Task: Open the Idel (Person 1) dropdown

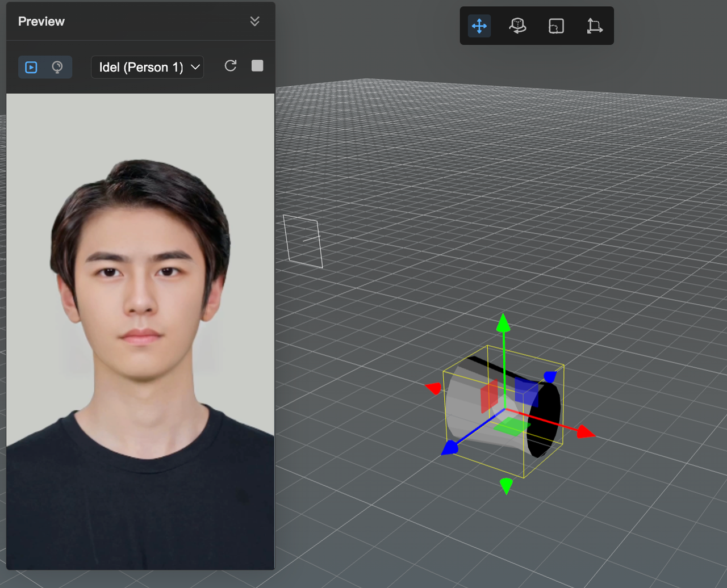Action: [148, 67]
